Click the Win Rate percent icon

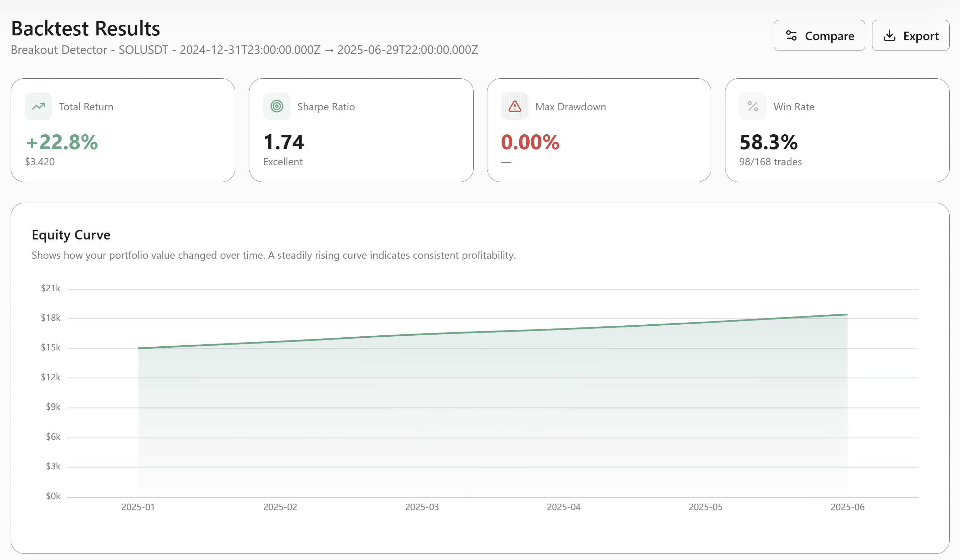(x=753, y=106)
